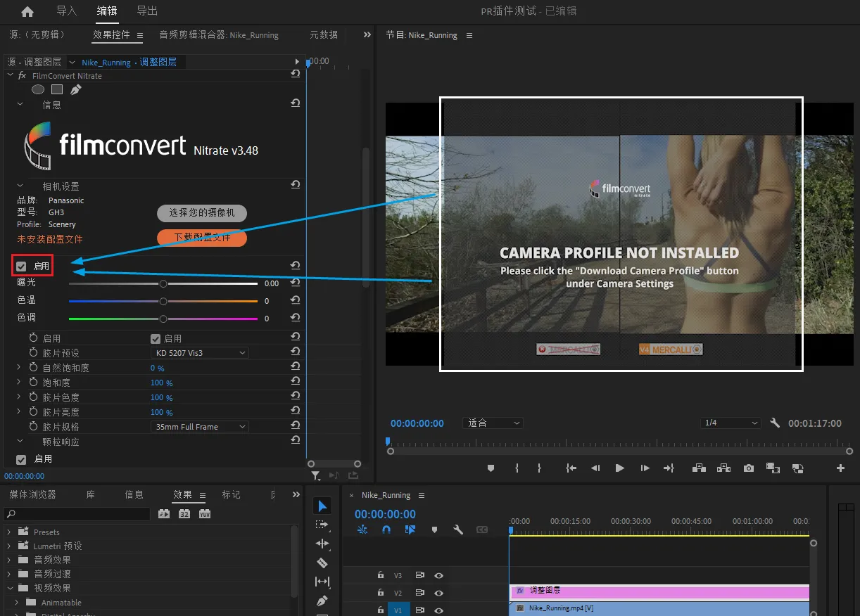Switch to the 导出 workspace tab
Viewport: 860px width, 616px height.
point(147,11)
